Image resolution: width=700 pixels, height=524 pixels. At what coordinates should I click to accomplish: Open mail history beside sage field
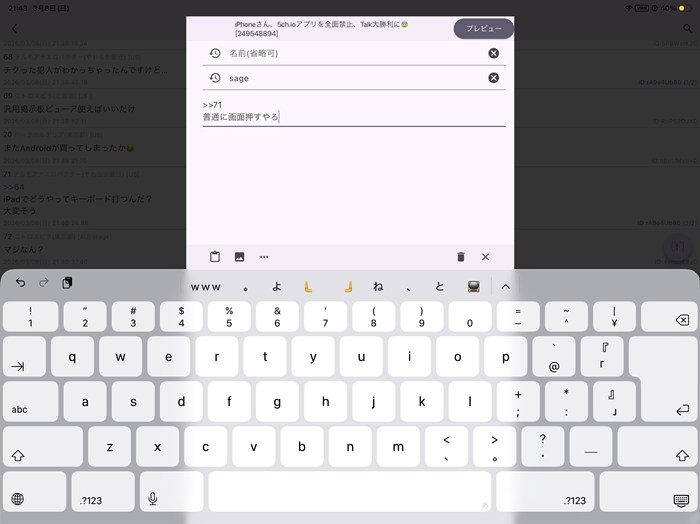coord(214,78)
